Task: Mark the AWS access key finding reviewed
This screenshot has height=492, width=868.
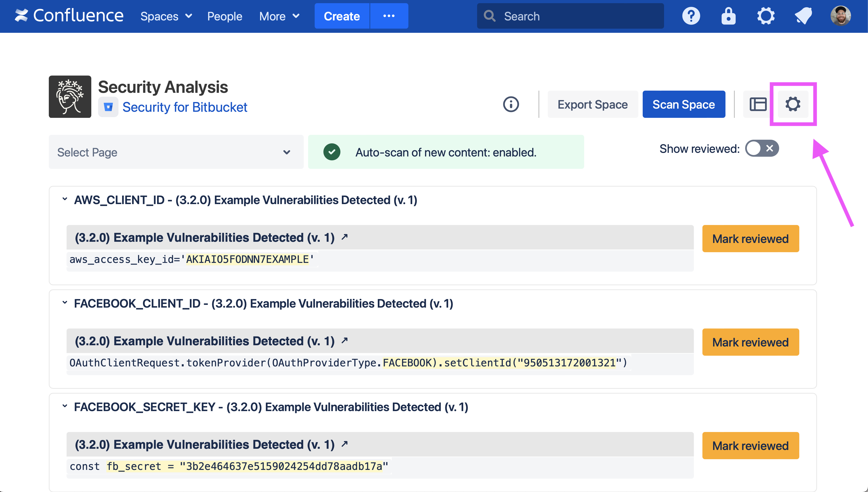Action: tap(750, 239)
